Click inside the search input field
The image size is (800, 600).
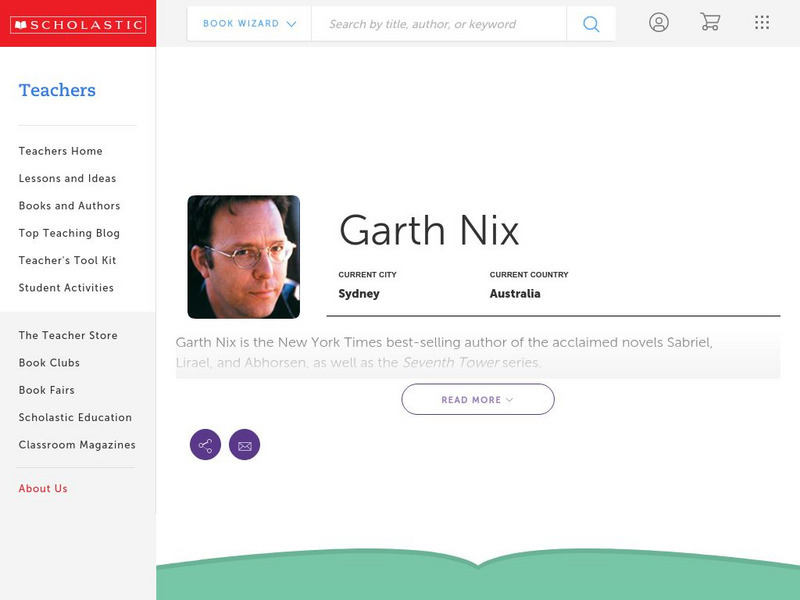coord(440,22)
